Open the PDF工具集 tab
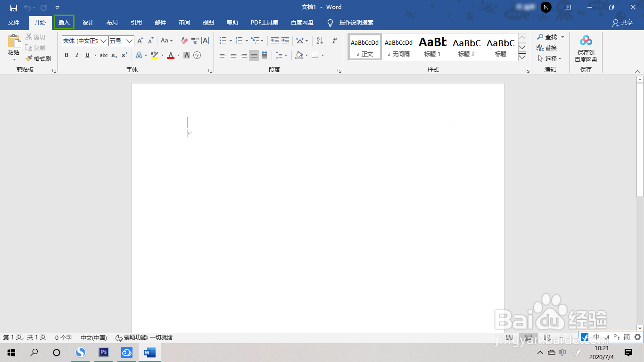Screen dimensions: 644x362 (264, 23)
